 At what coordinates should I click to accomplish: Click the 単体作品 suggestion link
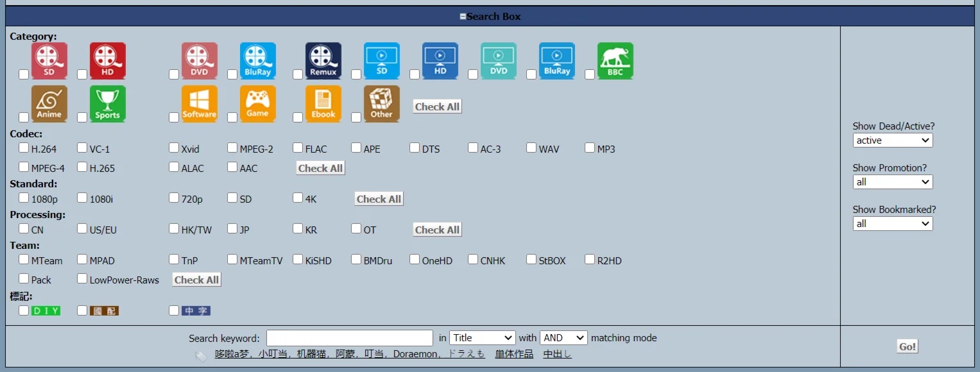[514, 354]
